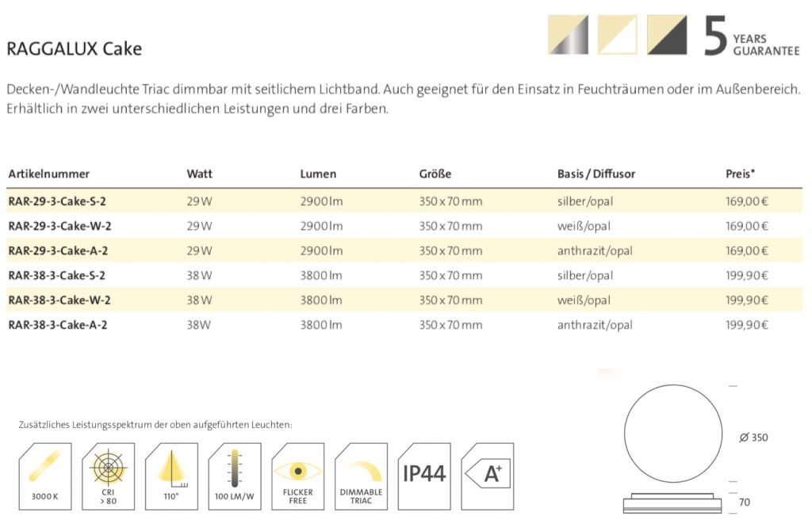Screen dimensions: 812x528
Task: Click the Größe column header
Action: pyautogui.click(x=435, y=174)
